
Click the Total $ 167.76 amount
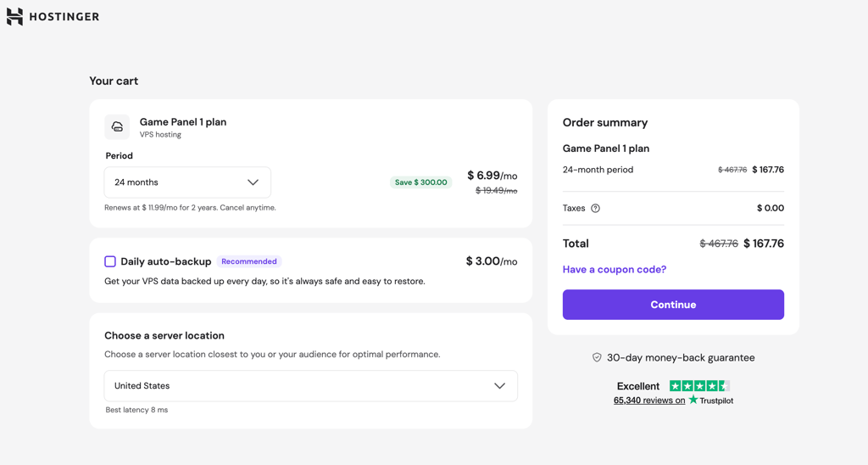tap(764, 244)
